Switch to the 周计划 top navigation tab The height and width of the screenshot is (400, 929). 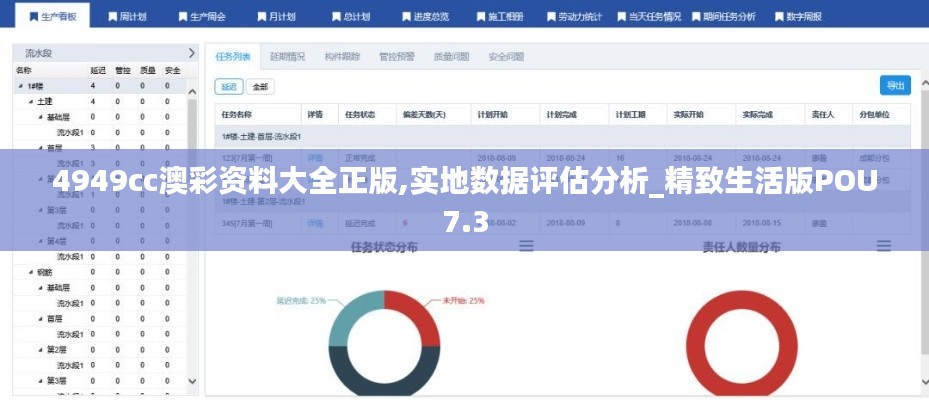(x=127, y=17)
